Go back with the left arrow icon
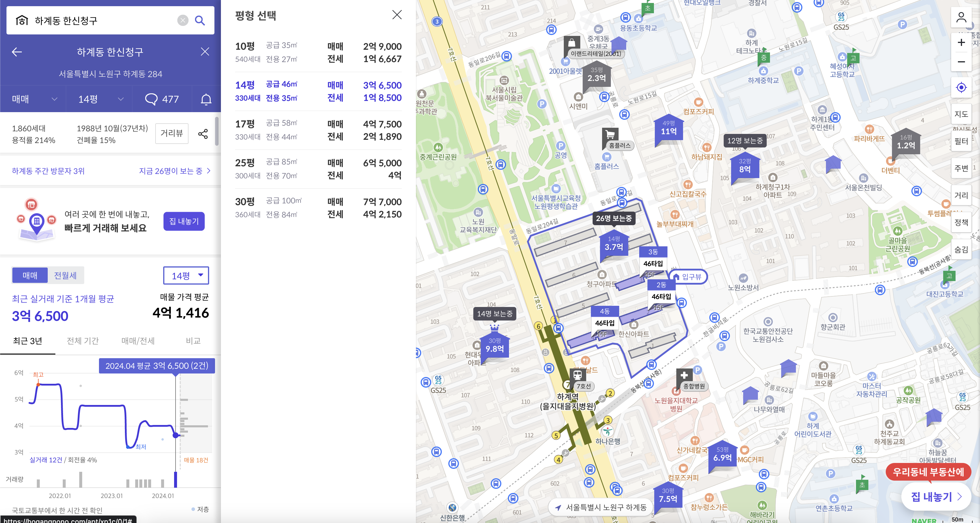 point(17,52)
